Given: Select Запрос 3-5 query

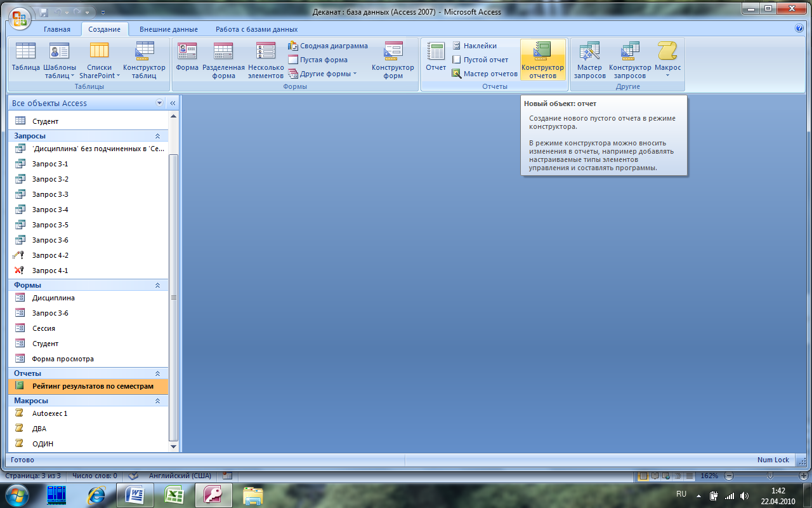Looking at the screenshot, I should coord(88,225).
